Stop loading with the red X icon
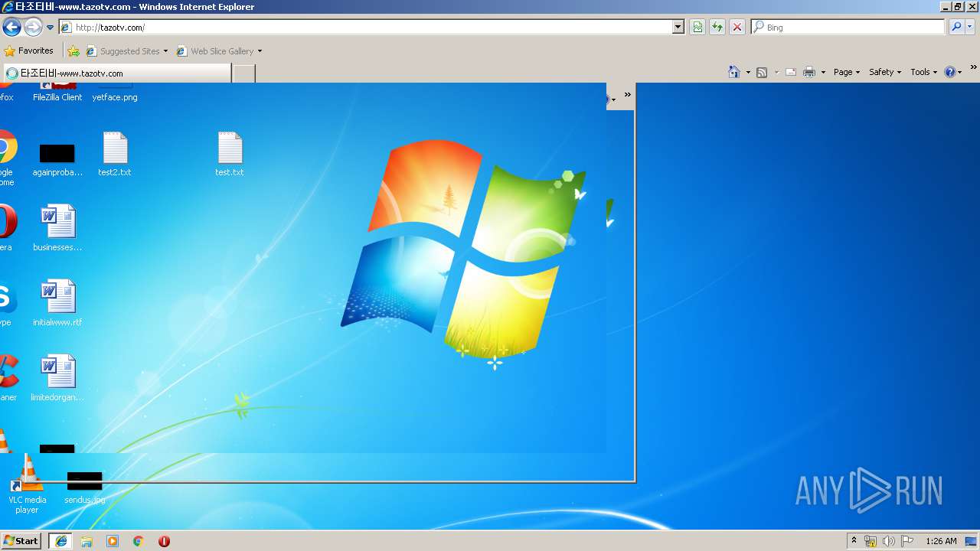The image size is (980, 551). click(737, 27)
